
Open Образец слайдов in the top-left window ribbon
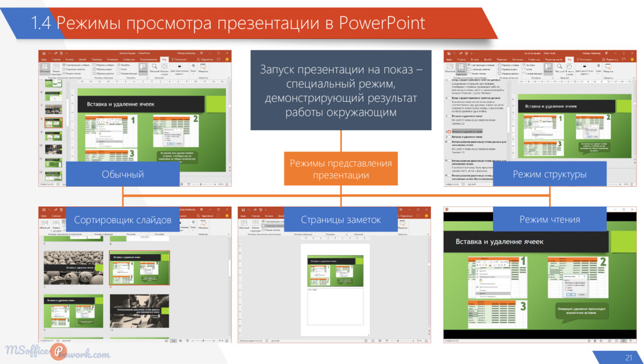[104, 65]
